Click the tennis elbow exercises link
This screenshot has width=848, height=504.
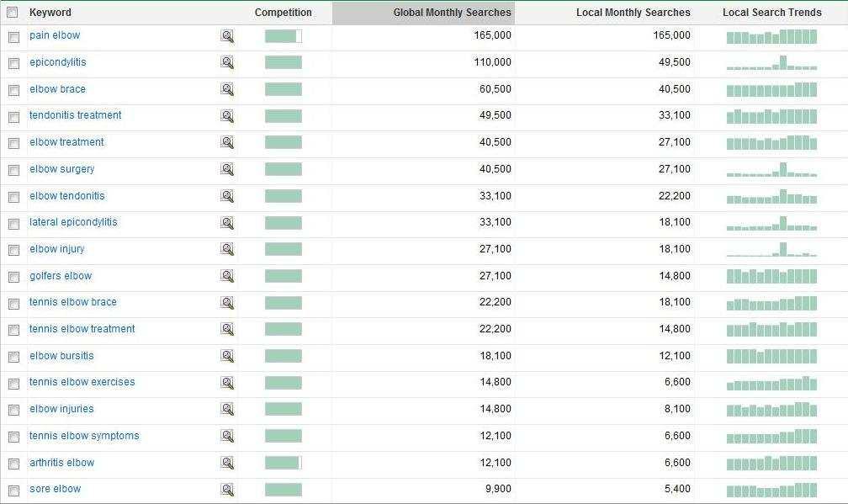coord(82,382)
